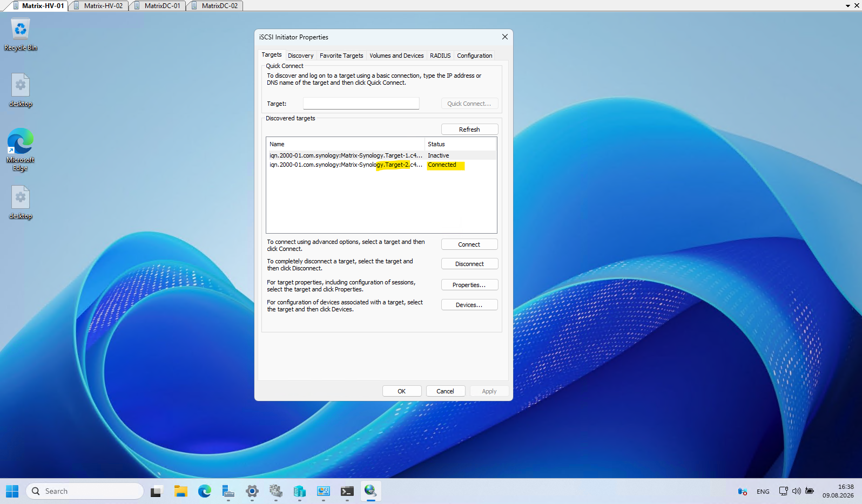This screenshot has height=504, width=862.
Task: Open the session tab list dropdown arrow
Action: tap(848, 5)
